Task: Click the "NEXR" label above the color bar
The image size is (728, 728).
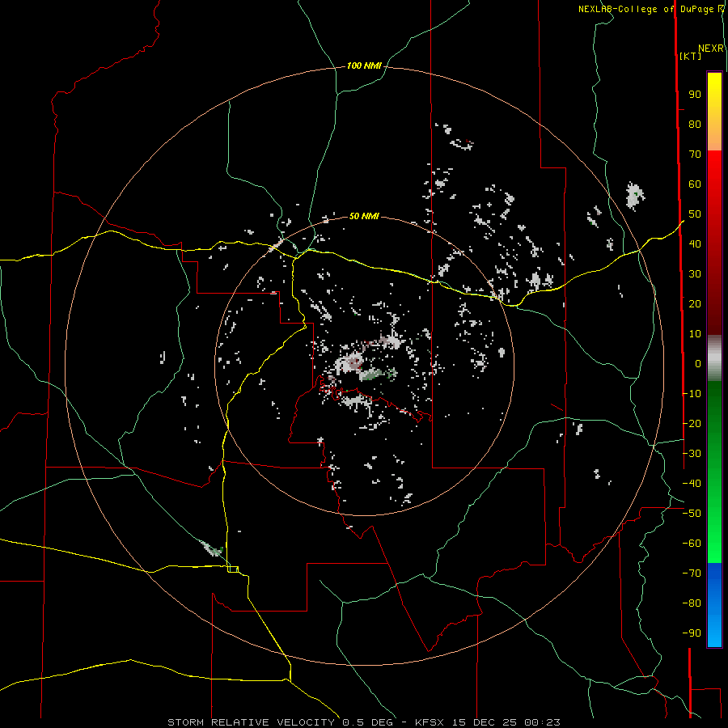Action: [711, 49]
